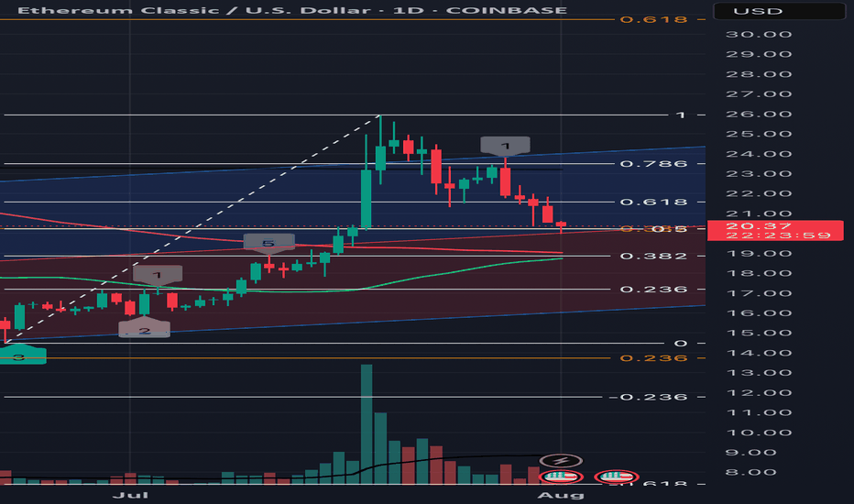
Task: Open the USD currency selector
Action: click(x=779, y=11)
